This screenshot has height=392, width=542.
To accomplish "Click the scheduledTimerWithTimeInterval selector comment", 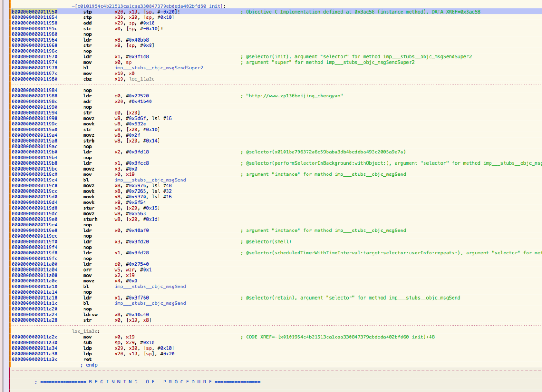I will 391,253.
